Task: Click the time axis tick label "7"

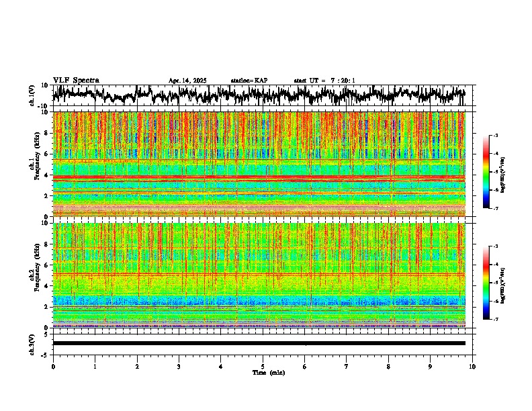Action: coord(347,367)
